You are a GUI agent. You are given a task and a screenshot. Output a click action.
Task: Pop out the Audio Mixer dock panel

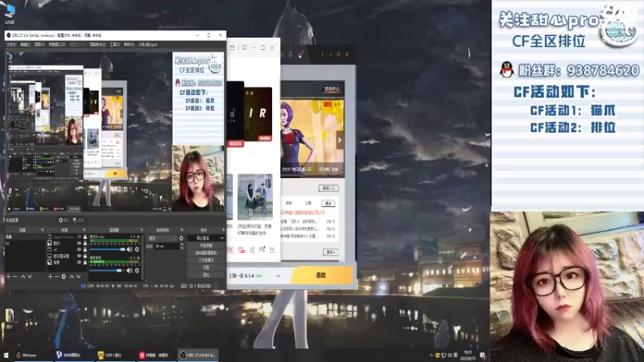141,230
